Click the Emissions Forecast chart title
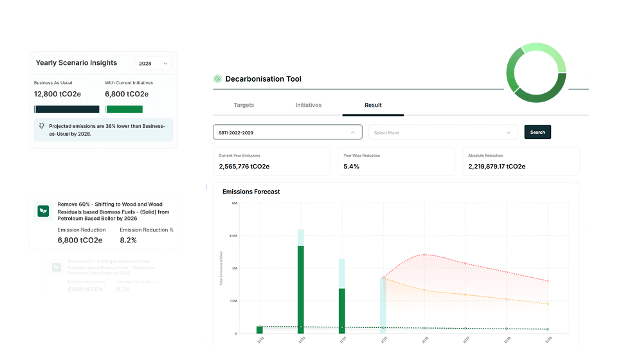This screenshot has height=364, width=634. click(x=251, y=192)
